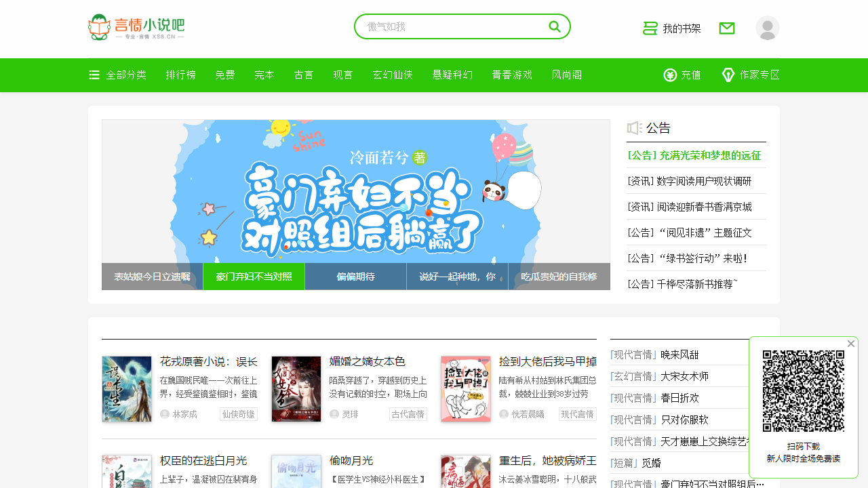Open author name 灵排

click(351, 414)
